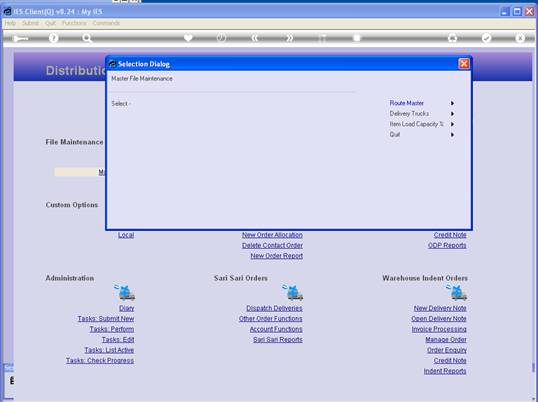Viewport: 538px width, 402px height.
Task: Click the Tasks: Check Progress link
Action: [100, 360]
